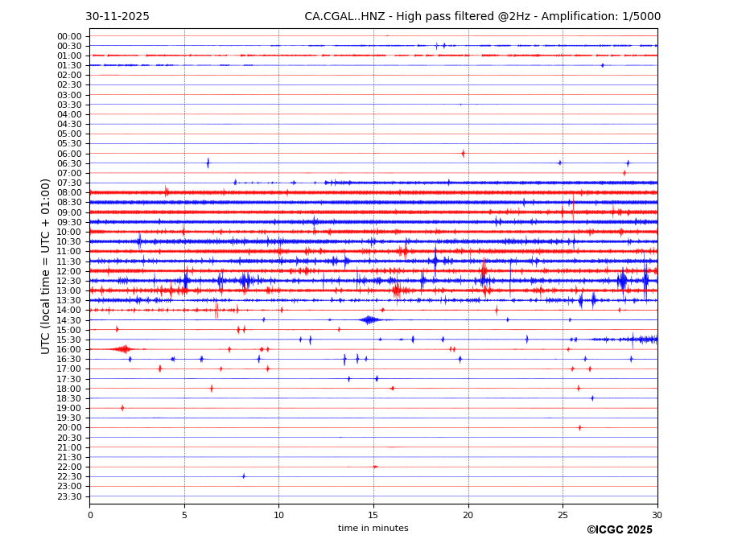Image resolution: width=746 pixels, height=560 pixels.
Task: Select the 14:30 time row label
Action: (69, 320)
